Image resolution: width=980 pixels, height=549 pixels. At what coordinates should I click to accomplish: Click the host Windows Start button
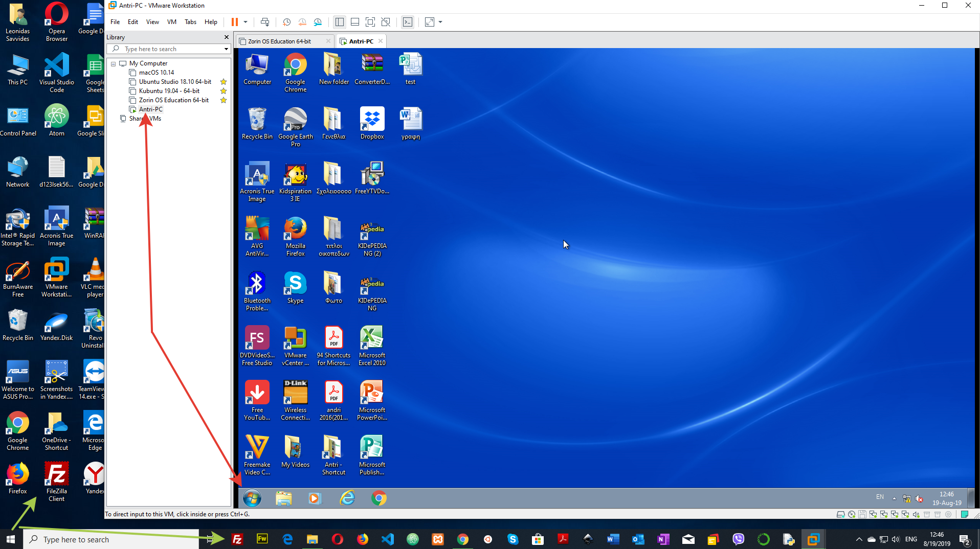click(11, 539)
